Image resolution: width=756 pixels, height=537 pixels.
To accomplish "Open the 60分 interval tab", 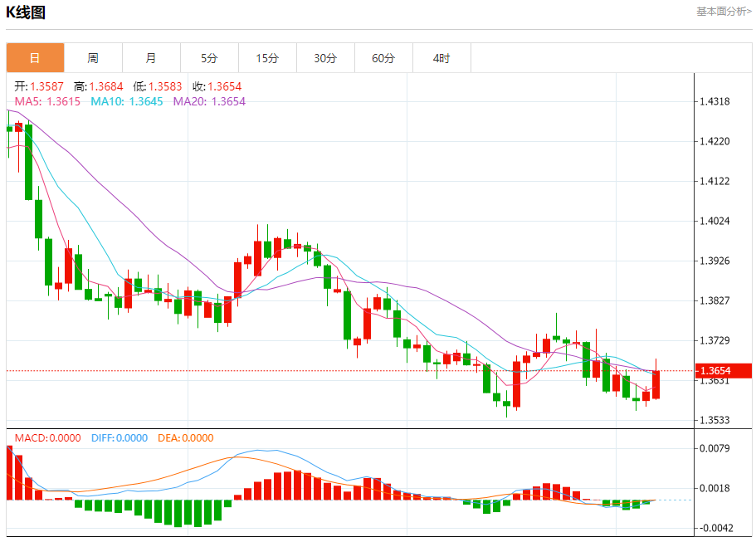I will point(383,58).
